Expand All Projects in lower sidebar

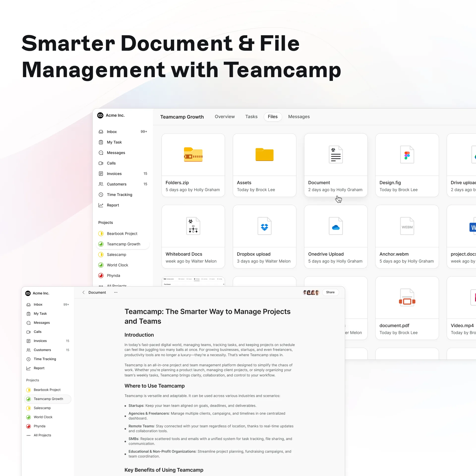pos(42,435)
